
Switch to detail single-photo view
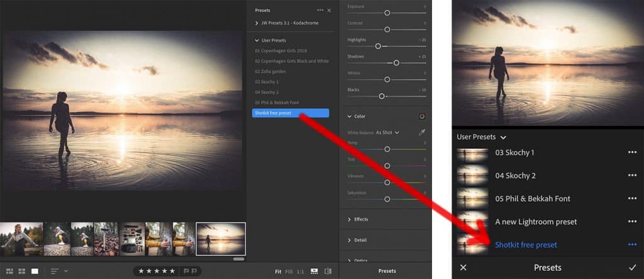pyautogui.click(x=35, y=271)
